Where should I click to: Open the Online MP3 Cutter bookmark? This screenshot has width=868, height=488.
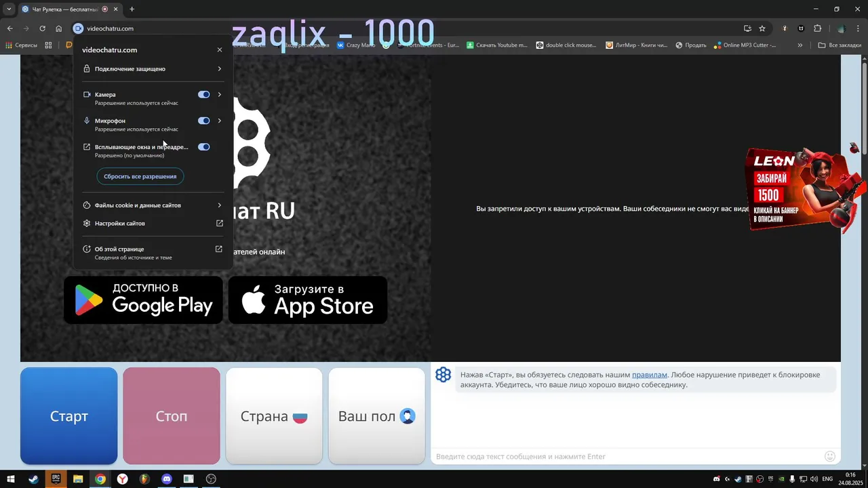coord(745,45)
